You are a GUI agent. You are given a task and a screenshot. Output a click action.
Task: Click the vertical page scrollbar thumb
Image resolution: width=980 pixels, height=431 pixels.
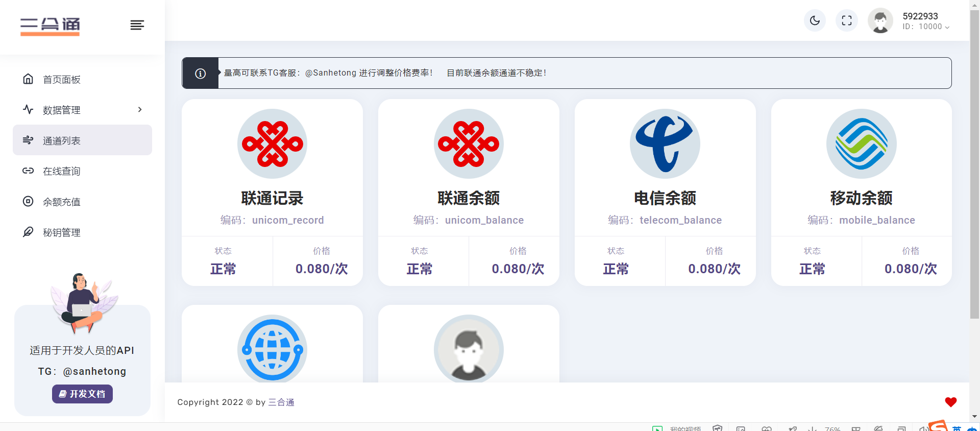click(974, 163)
